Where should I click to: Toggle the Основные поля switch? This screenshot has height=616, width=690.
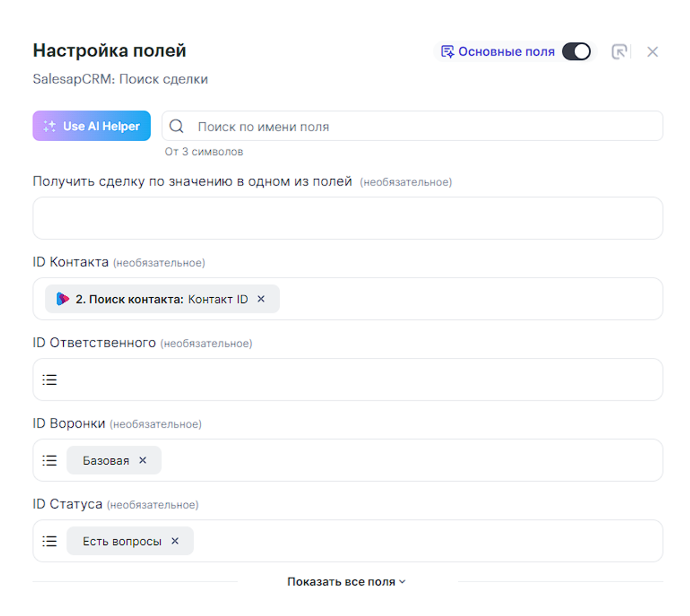click(576, 52)
